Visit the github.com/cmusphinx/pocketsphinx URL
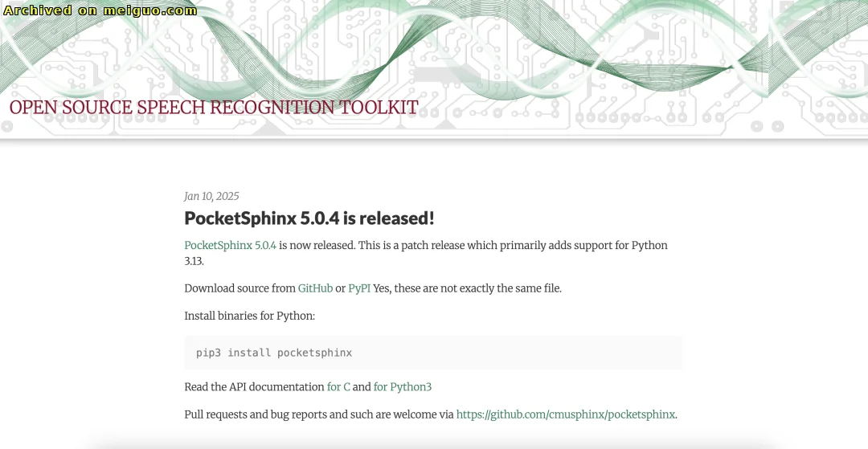868x449 pixels. coord(565,414)
